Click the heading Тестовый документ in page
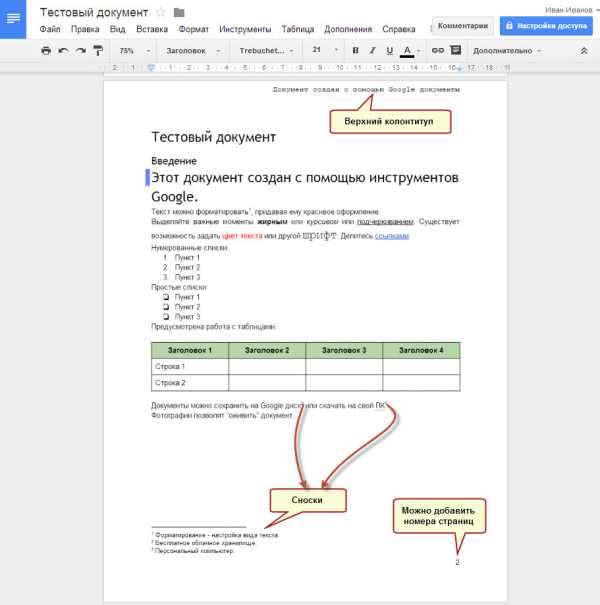 pos(213,137)
